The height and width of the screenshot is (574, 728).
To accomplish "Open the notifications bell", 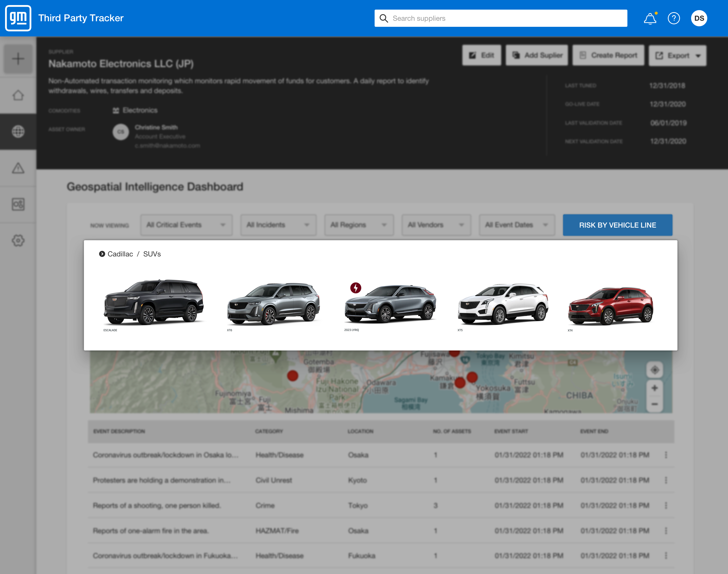I will [x=650, y=18].
